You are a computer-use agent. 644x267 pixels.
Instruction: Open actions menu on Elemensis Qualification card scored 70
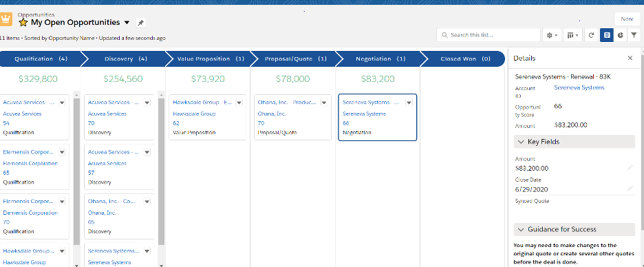62,202
